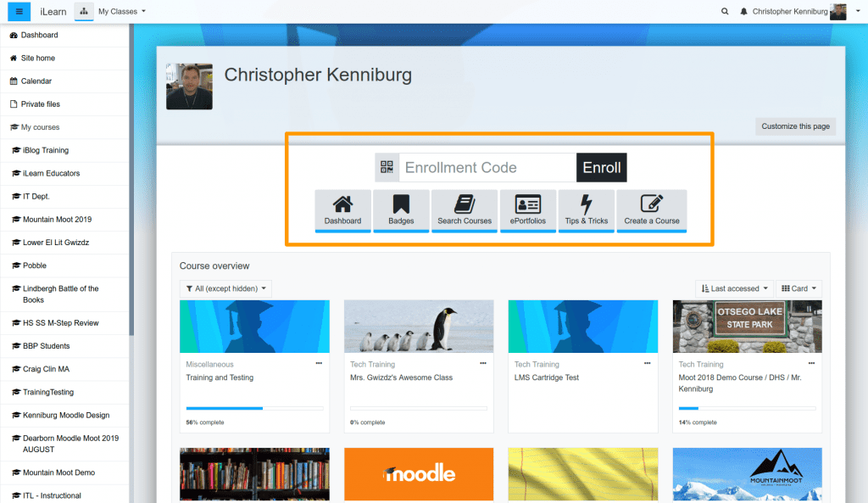The height and width of the screenshot is (503, 868).
Task: Click the site hierarchy icon beside iLearn
Action: [x=84, y=11]
